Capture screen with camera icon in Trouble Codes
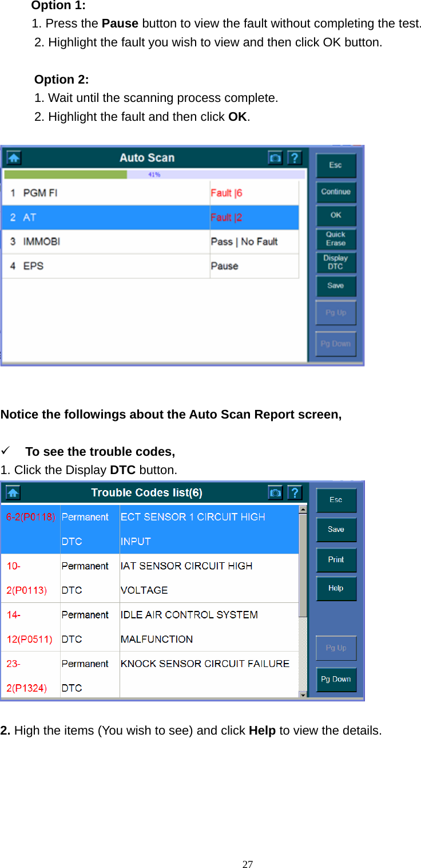Image resolution: width=421 pixels, height=868 pixels. point(275,492)
